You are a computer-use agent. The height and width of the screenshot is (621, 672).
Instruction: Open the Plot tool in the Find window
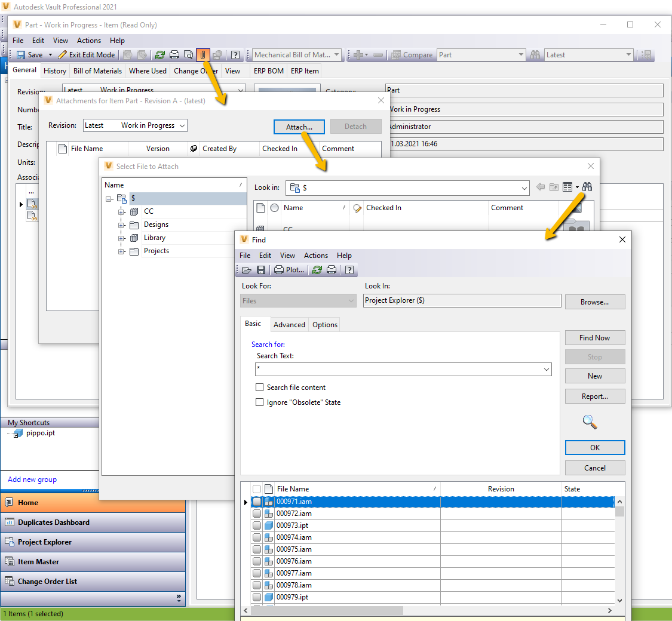pyautogui.click(x=290, y=270)
